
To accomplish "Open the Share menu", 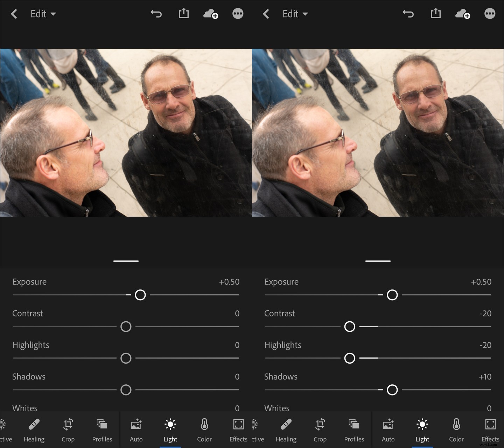I will [183, 14].
